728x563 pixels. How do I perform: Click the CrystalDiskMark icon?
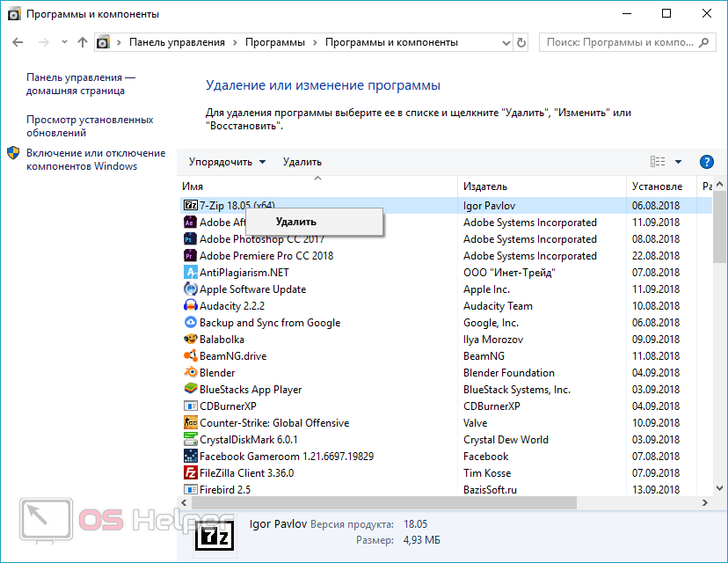(191, 439)
